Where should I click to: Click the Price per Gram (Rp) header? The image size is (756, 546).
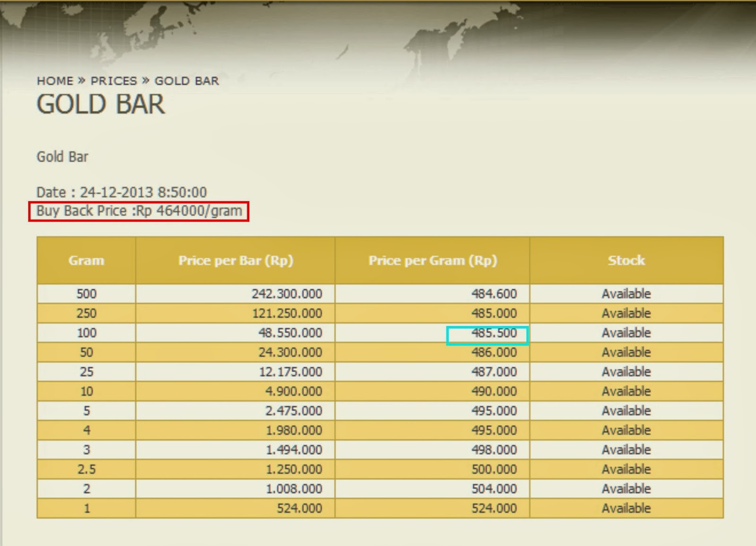pos(433,260)
